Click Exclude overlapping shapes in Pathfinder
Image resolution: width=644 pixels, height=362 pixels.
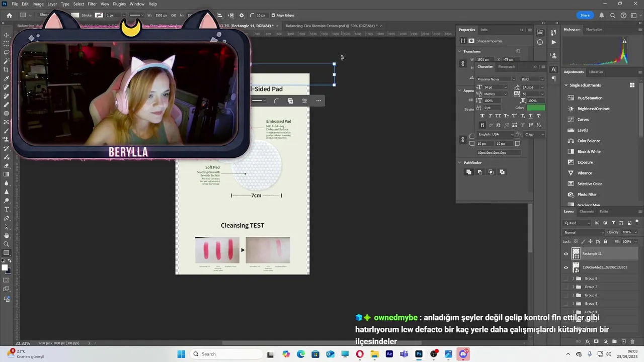click(x=502, y=172)
